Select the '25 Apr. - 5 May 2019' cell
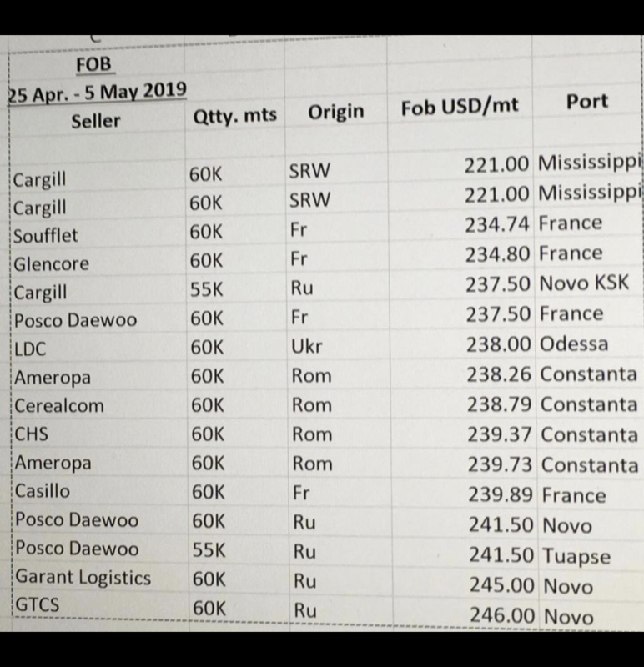 pyautogui.click(x=97, y=91)
